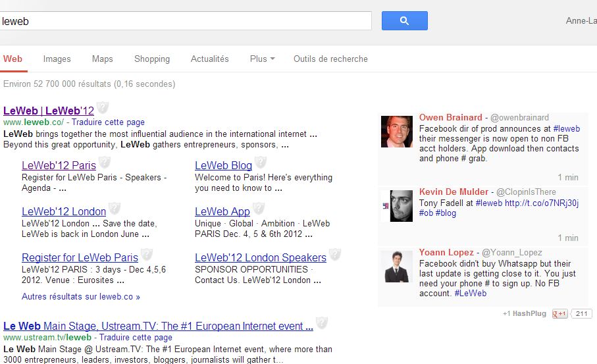Click the www.ustream.tv/leweb green URL
This screenshot has width=597, height=364.
coord(47,338)
